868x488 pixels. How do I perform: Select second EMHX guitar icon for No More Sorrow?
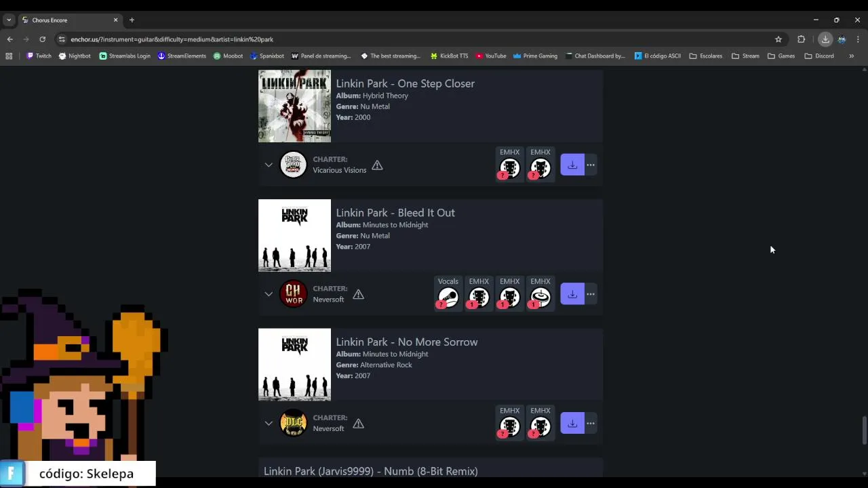tap(540, 423)
